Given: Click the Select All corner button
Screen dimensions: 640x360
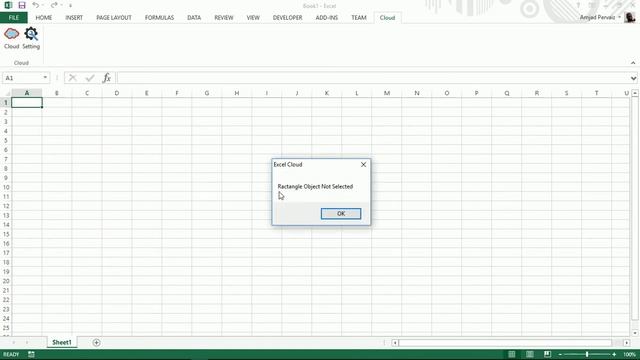Looking at the screenshot, I should tap(6, 93).
